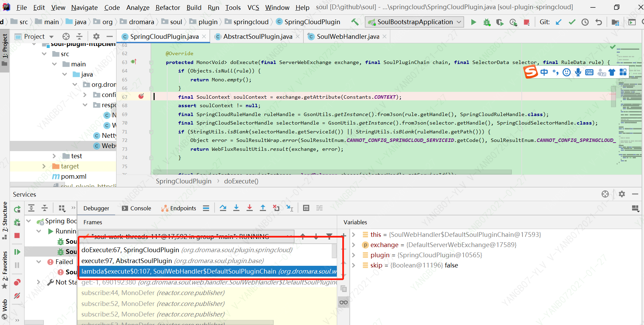Open Git history with the clock icon
This screenshot has width=644, height=325.
[585, 22]
